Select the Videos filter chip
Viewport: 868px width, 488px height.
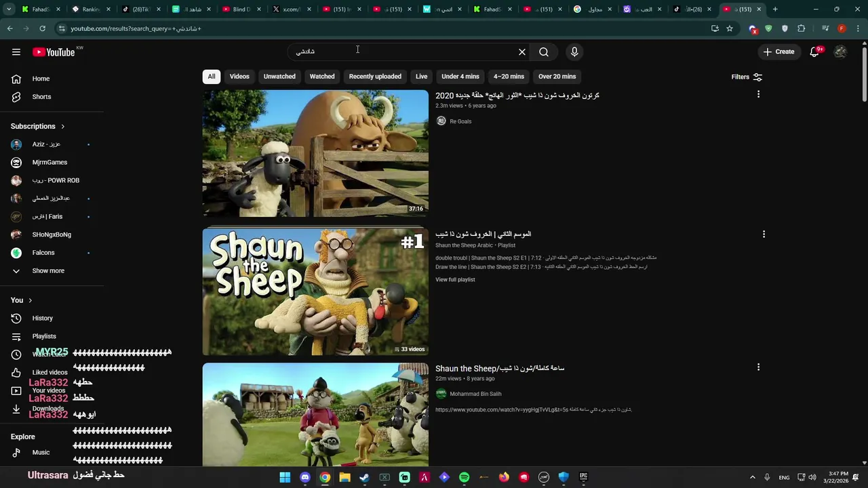point(239,77)
